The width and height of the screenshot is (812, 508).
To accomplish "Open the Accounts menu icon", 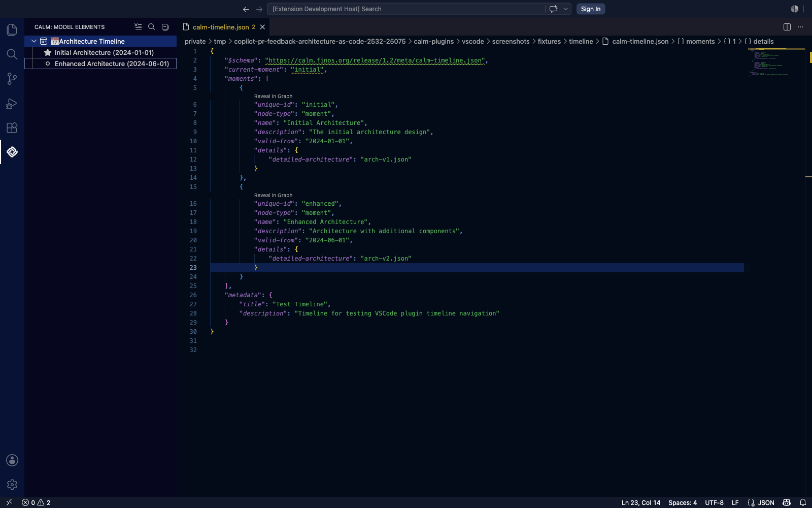I will [12, 460].
